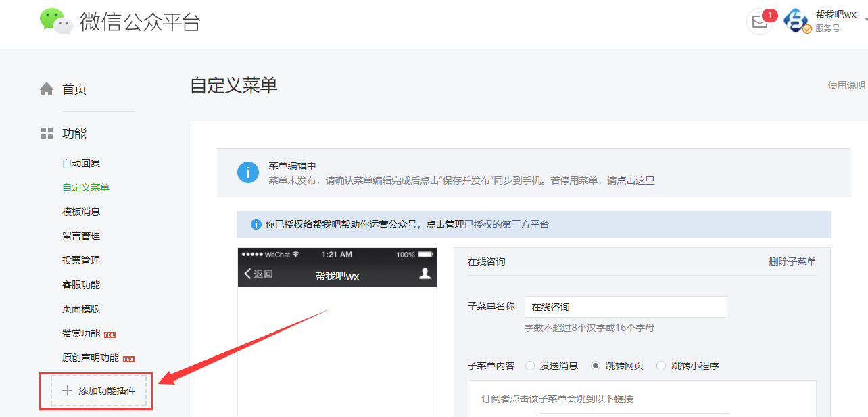This screenshot has width=868, height=417.
Task: Click the home icon beside 首页
Action: pyautogui.click(x=47, y=89)
